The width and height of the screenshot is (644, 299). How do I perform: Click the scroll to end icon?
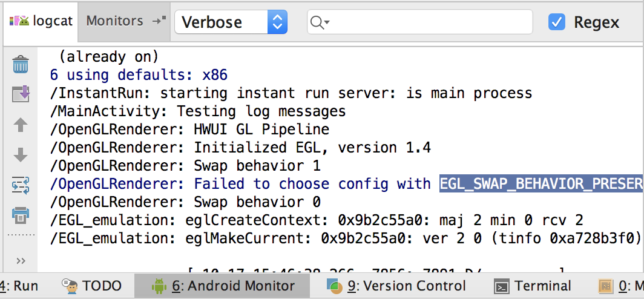[21, 94]
